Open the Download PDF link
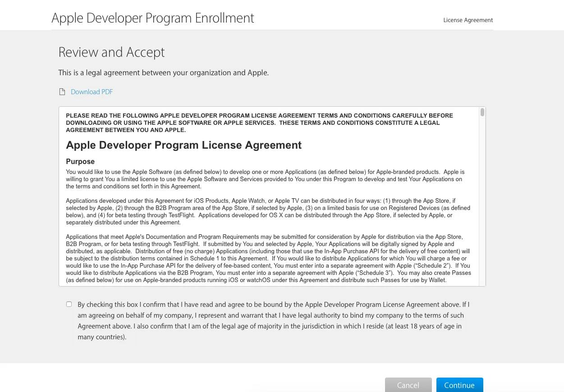This screenshot has width=564, height=392. tap(92, 92)
